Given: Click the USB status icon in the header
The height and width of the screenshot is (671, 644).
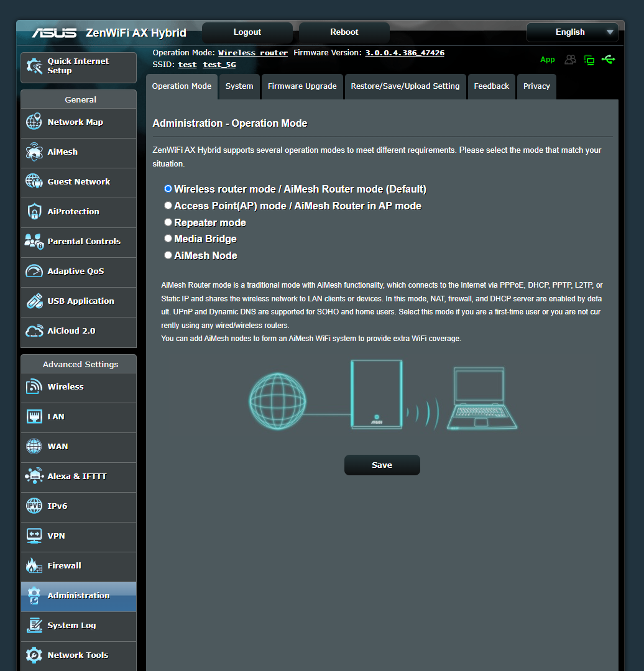Looking at the screenshot, I should point(609,59).
